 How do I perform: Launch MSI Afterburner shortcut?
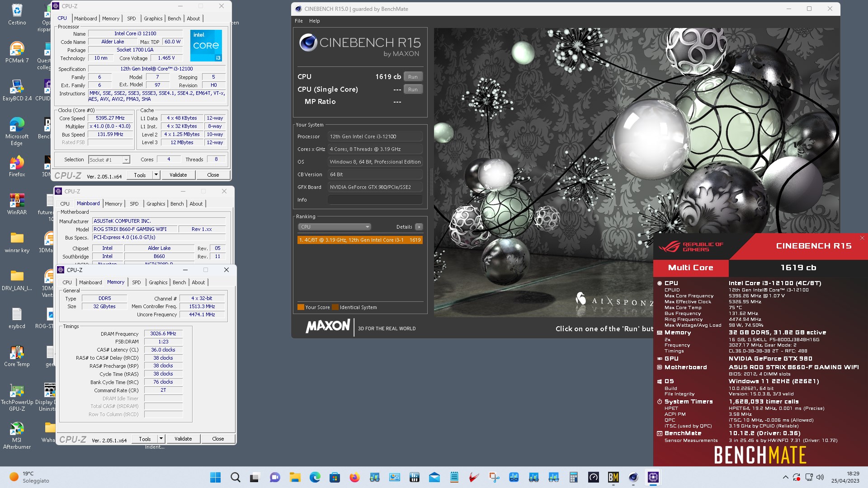(x=17, y=435)
